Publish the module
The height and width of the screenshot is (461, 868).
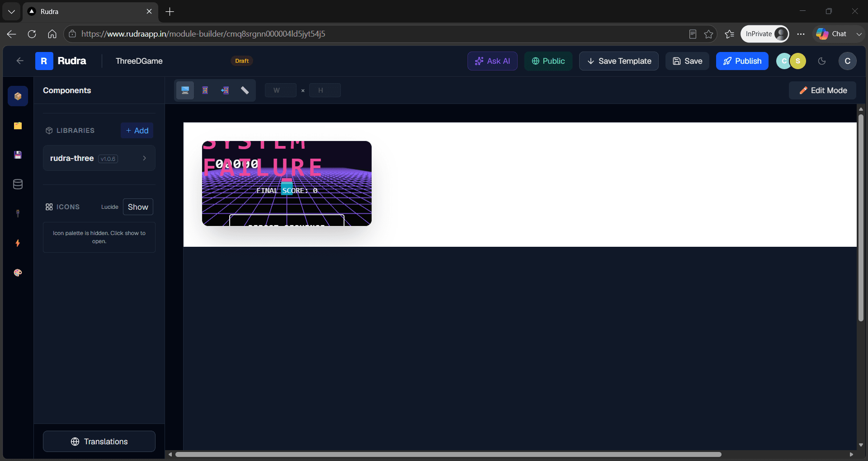(742, 61)
